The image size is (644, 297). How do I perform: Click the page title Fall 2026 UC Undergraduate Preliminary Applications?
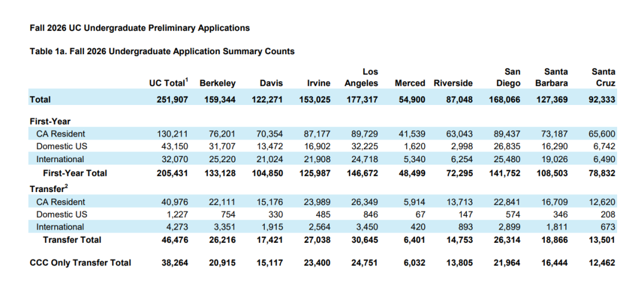[x=140, y=28]
